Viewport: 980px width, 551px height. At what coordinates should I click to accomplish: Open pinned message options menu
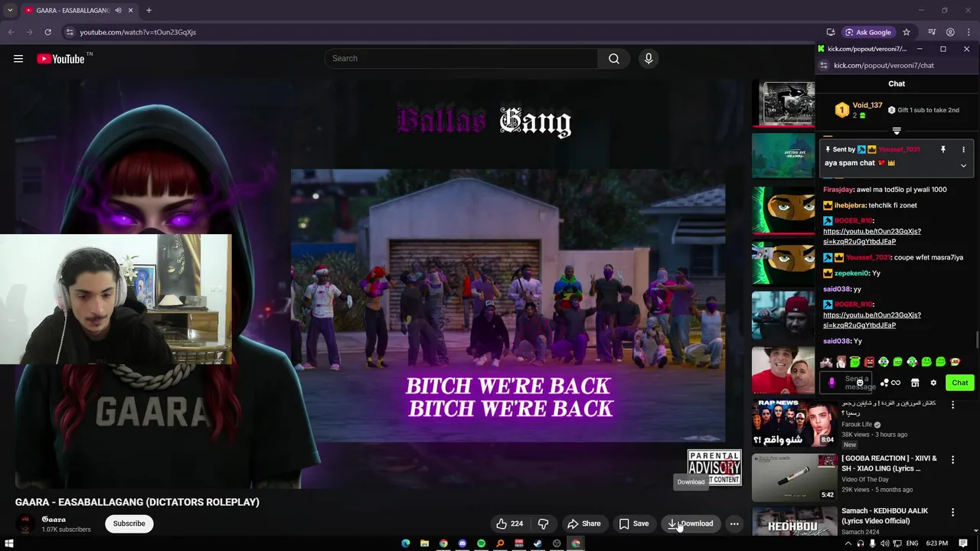point(963,149)
